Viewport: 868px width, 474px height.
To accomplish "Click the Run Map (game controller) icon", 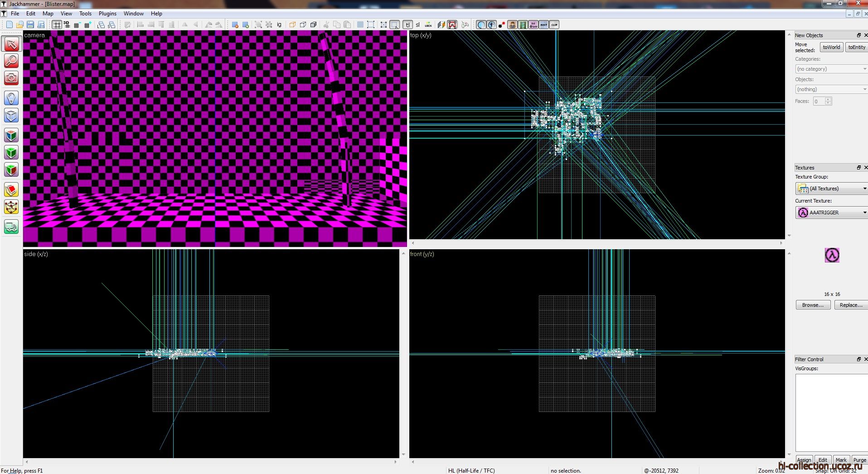I will tap(465, 24).
